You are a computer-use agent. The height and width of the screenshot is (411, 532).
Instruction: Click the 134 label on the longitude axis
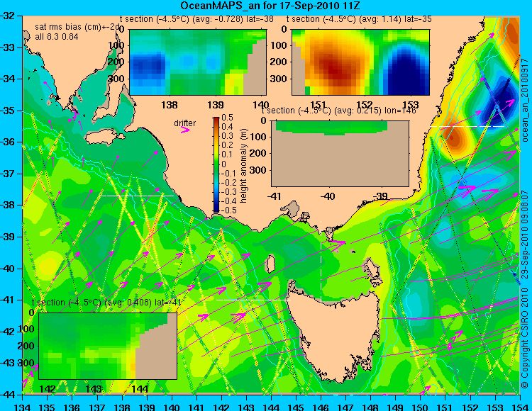pos(23,407)
